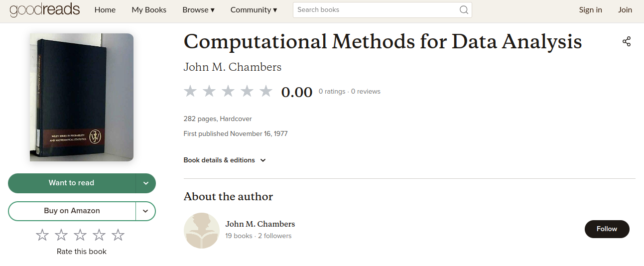Open the Buy on Amazon dropdown arrow

click(x=145, y=211)
